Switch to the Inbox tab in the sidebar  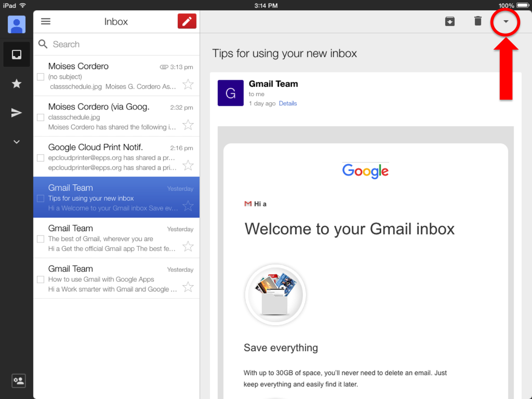click(x=16, y=54)
